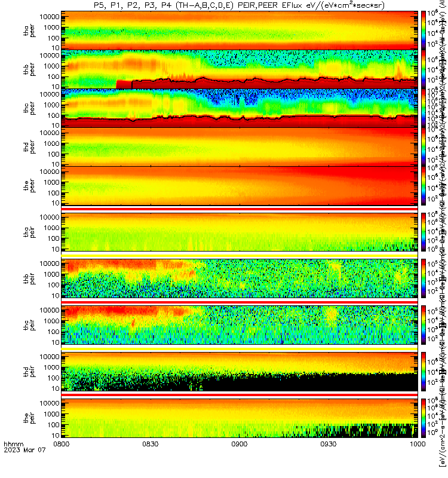Select the thd peir ion spectrogram panel
Image resolution: width=448 pixels, height=478 pixels.
(240, 372)
